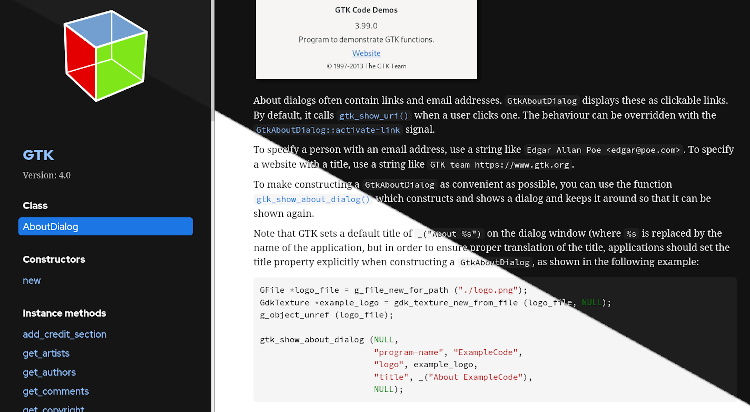The width and height of the screenshot is (750, 412).
Task: Click the 'Version: 4.0' text
Action: point(46,175)
